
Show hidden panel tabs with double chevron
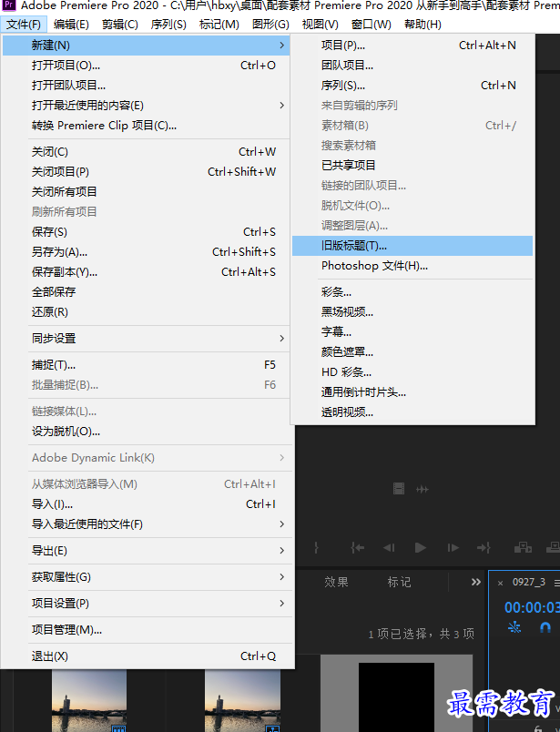(x=476, y=582)
